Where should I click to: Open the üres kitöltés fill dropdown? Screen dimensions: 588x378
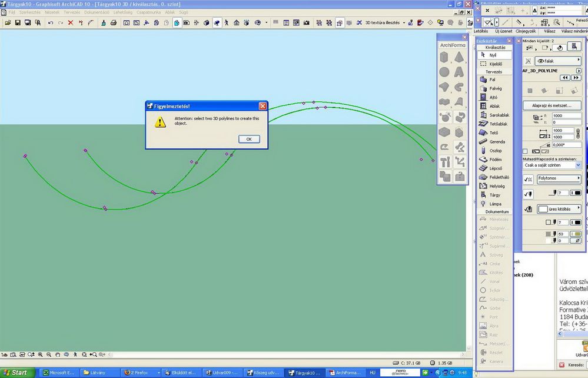(x=559, y=209)
